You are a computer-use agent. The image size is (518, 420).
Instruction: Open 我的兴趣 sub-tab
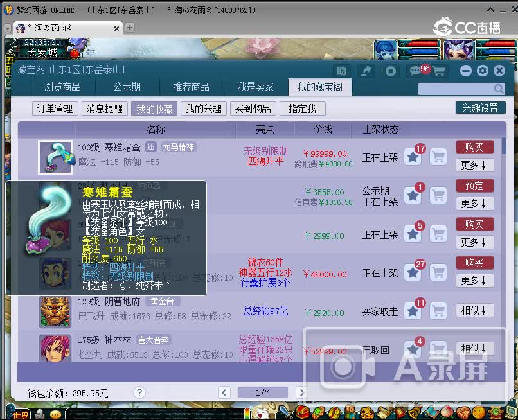click(204, 109)
